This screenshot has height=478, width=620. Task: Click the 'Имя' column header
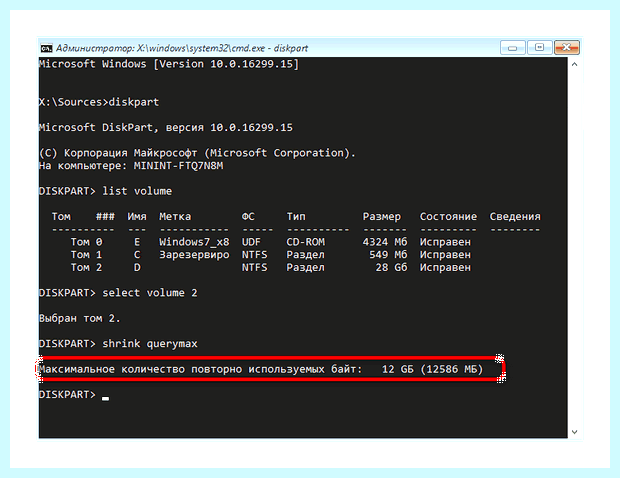137,217
